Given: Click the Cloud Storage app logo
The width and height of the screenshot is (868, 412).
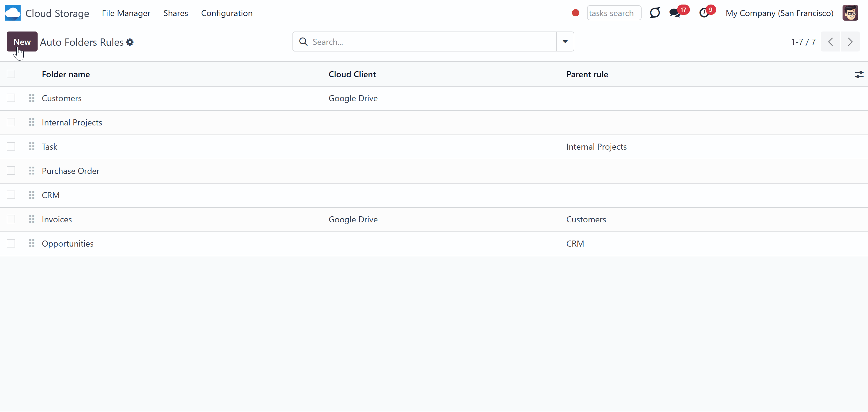Looking at the screenshot, I should click(x=12, y=13).
